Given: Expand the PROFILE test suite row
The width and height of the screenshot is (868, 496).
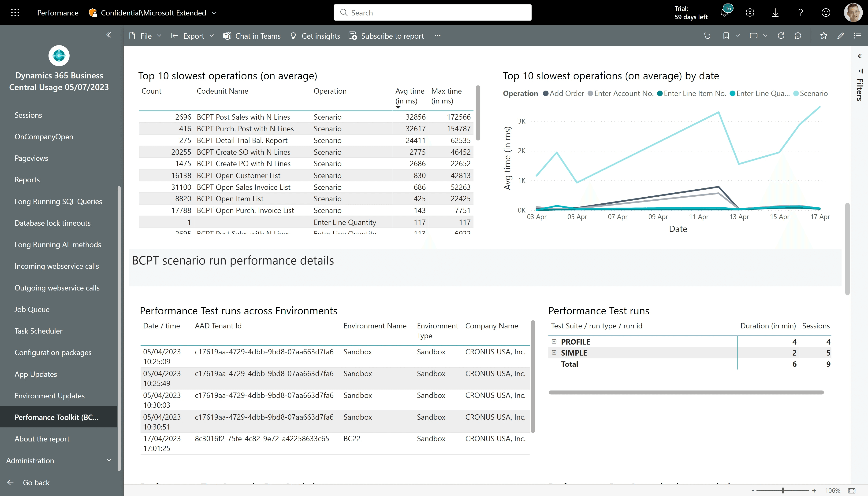Looking at the screenshot, I should click(554, 341).
